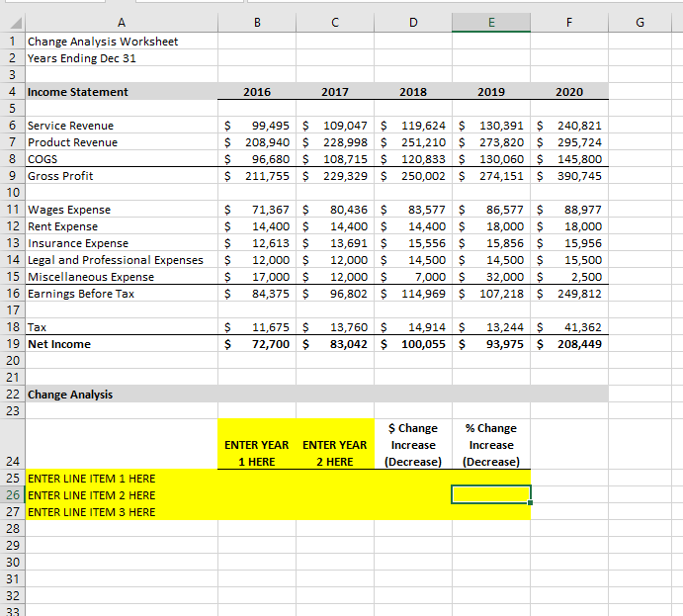The image size is (683, 616).
Task: Click Net Income 2018 value 100,055
Action: (413, 344)
